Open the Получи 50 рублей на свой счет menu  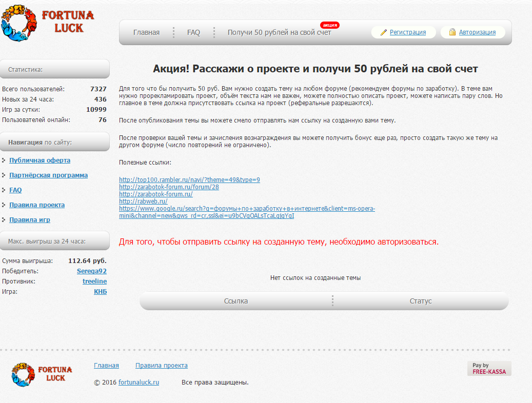[x=279, y=33]
